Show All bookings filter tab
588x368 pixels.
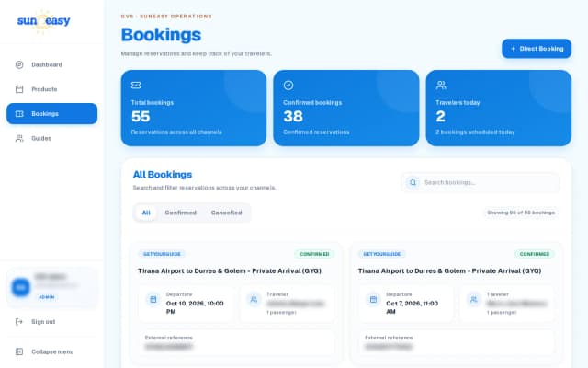tap(146, 213)
